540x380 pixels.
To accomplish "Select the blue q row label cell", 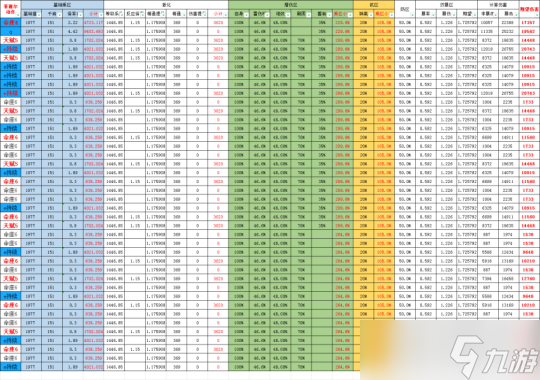I will (11, 31).
